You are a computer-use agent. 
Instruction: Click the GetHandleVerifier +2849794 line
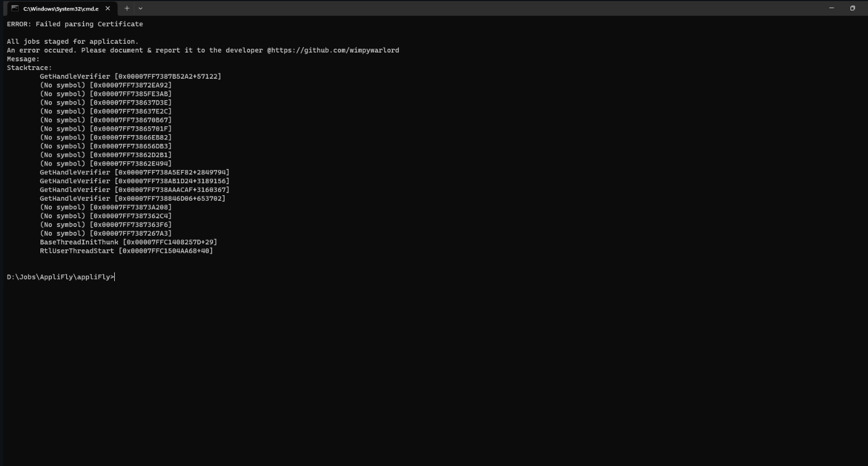pyautogui.click(x=134, y=172)
